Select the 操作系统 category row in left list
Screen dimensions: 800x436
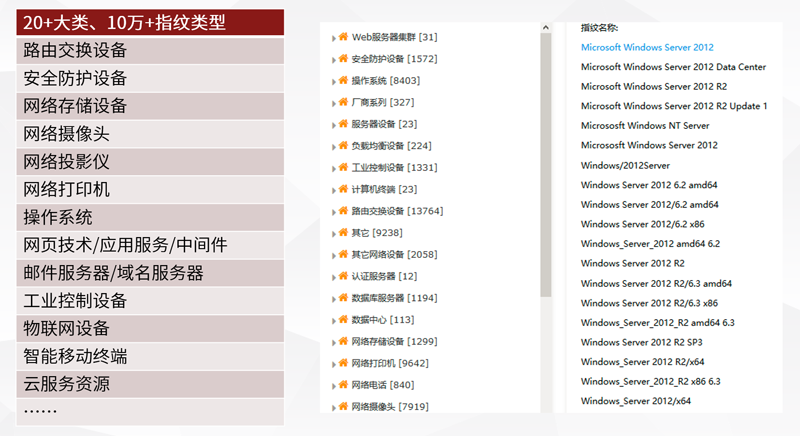point(150,217)
